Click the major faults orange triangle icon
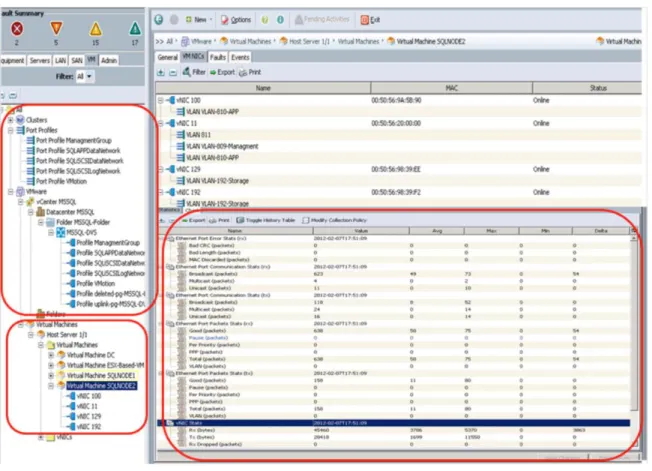 coord(56,29)
